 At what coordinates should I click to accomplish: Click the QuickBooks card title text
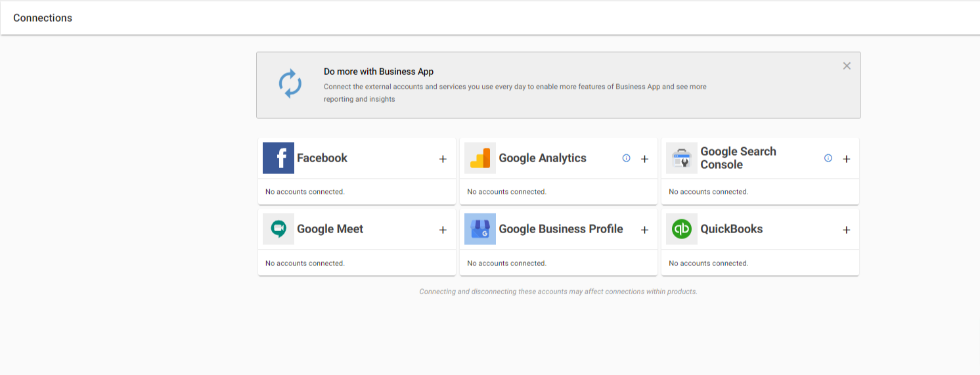click(x=732, y=229)
